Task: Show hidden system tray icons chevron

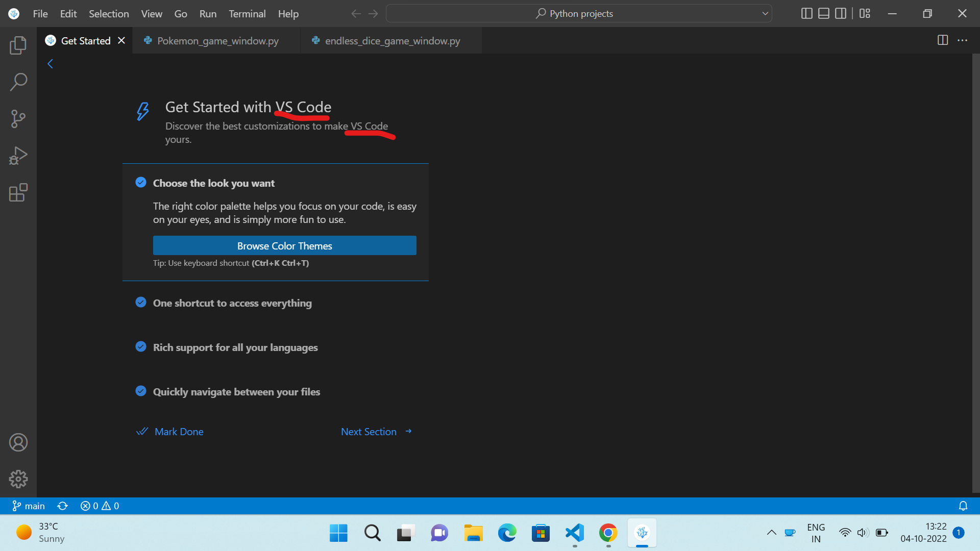Action: pos(772,533)
